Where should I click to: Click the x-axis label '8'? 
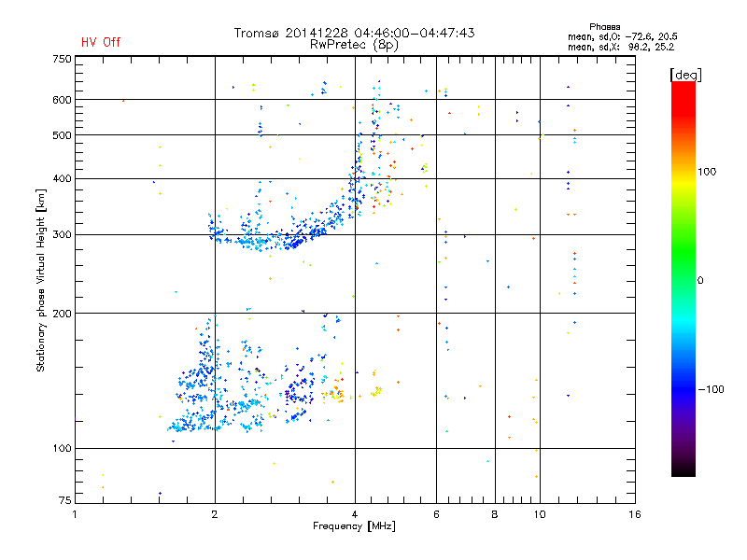click(495, 514)
